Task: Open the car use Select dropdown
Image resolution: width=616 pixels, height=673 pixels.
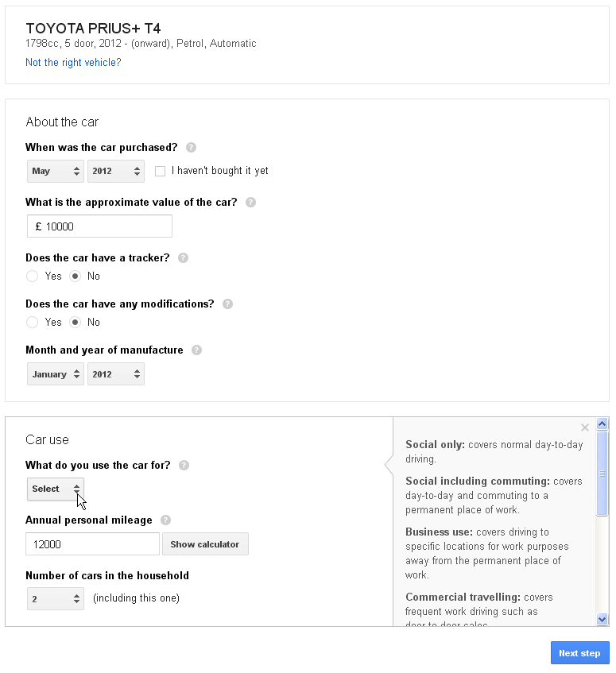Action: pos(56,489)
